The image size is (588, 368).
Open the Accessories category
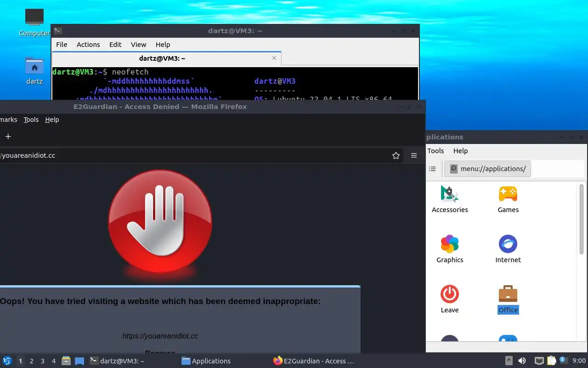(x=450, y=199)
